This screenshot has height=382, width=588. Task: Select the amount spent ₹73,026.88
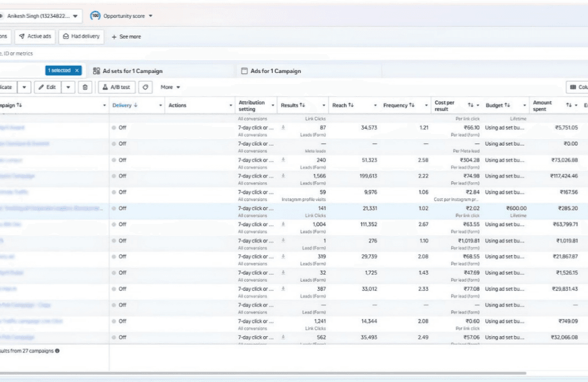(x=564, y=160)
